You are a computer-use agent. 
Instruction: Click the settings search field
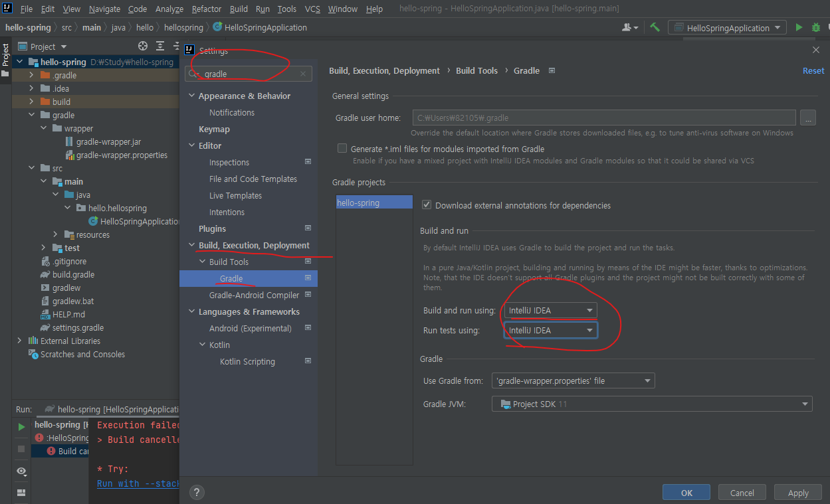(248, 74)
